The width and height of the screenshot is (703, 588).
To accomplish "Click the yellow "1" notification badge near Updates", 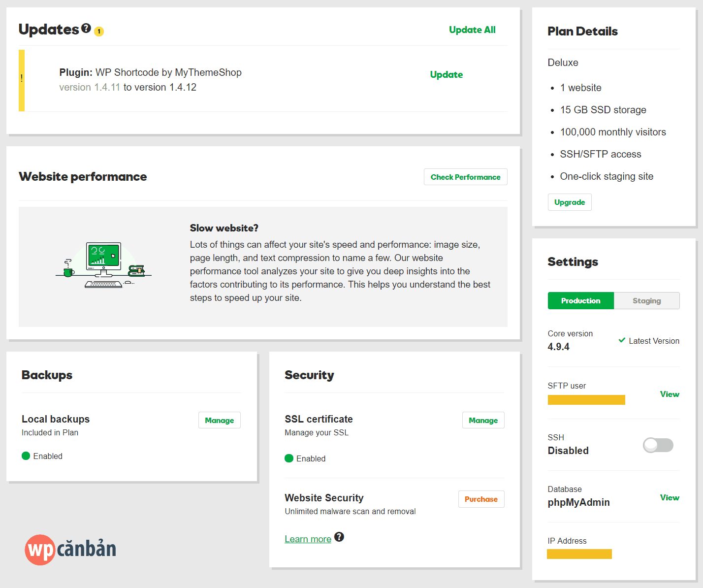I will 98,32.
